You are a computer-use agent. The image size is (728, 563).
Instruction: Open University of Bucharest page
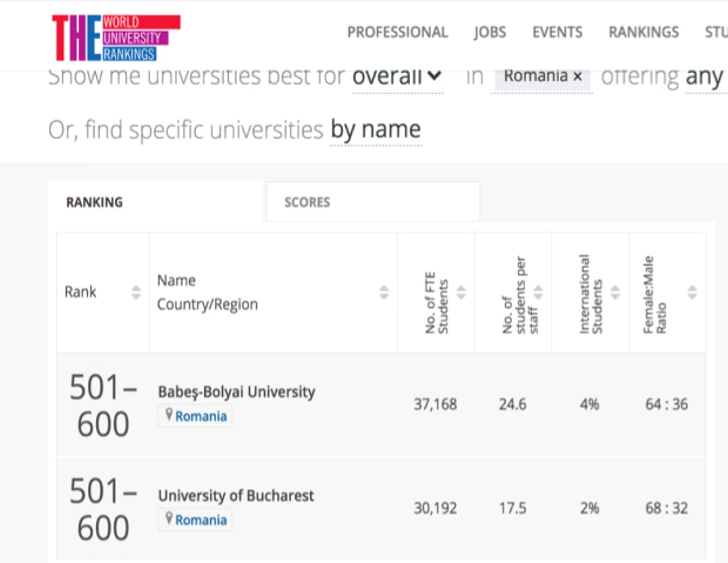pyautogui.click(x=236, y=495)
